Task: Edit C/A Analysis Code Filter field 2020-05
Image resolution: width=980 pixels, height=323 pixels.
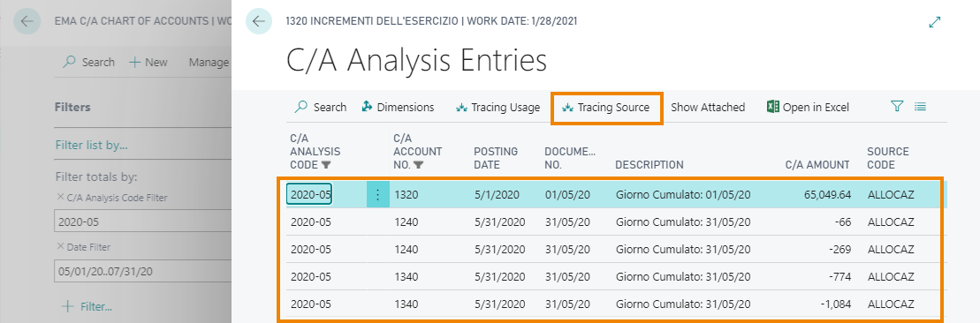Action: (142, 222)
